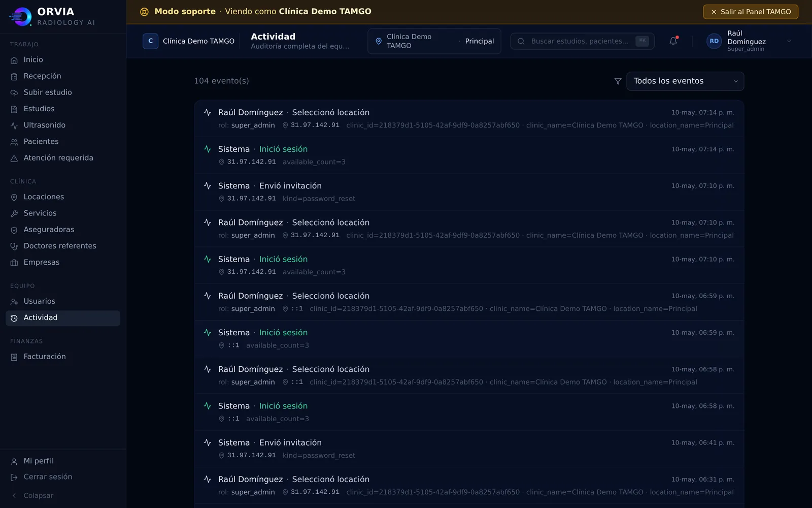The height and width of the screenshot is (508, 812).
Task: Click the activity icon of the 07:10 Seleccionó locación event
Action: [x=208, y=223]
